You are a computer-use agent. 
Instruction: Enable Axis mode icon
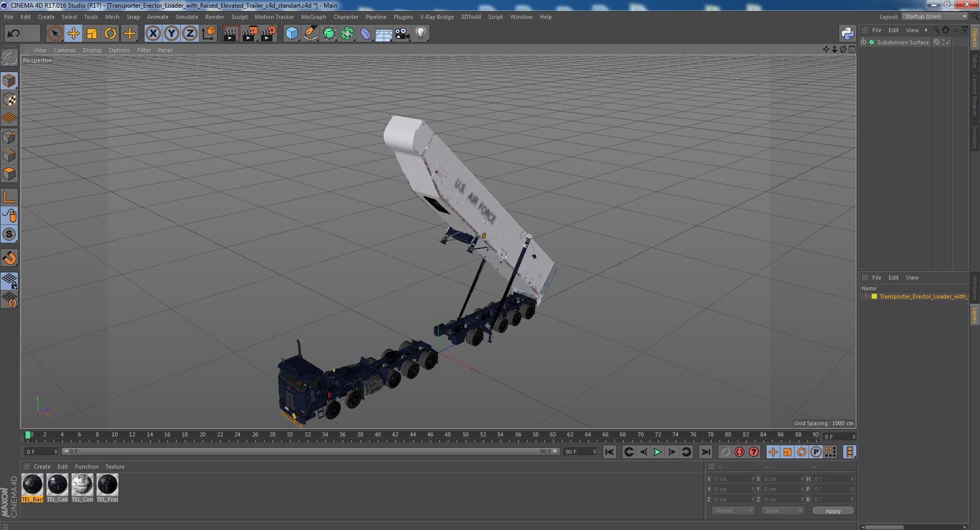9,197
